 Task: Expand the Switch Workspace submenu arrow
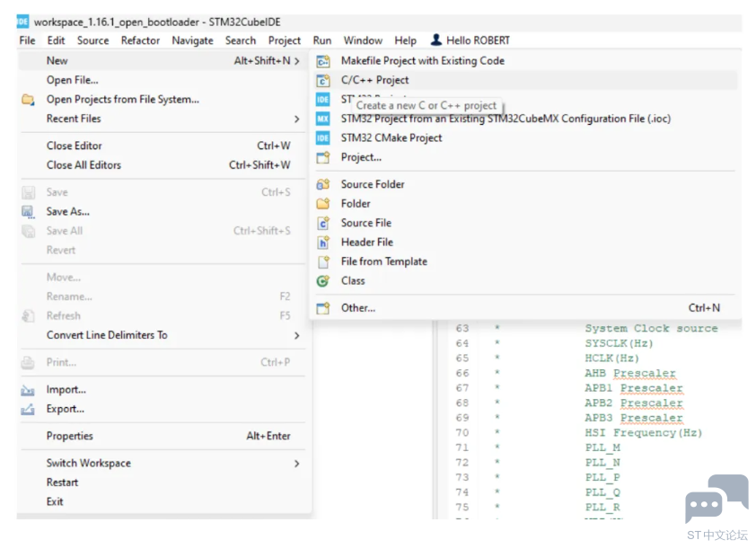point(296,464)
